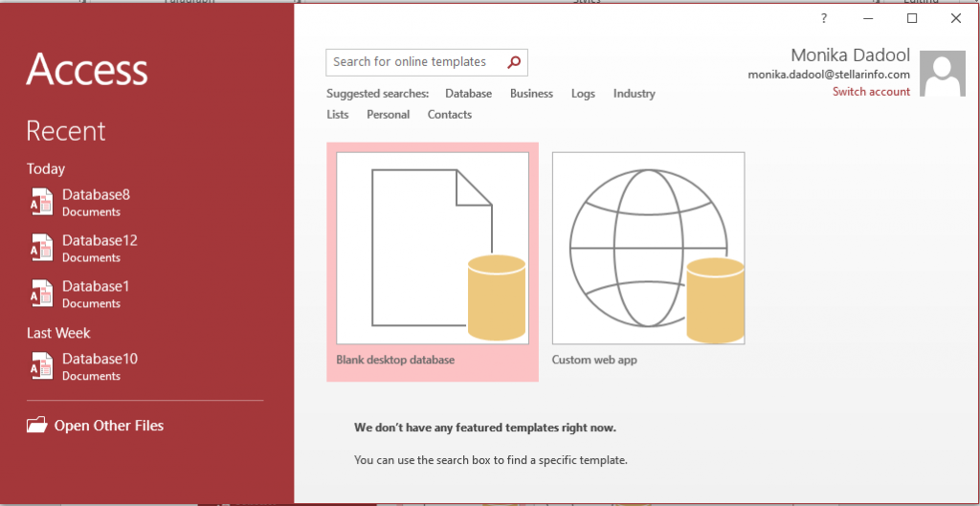Open recent file named Database12
The width and height of the screenshot is (980, 506).
[x=100, y=240]
